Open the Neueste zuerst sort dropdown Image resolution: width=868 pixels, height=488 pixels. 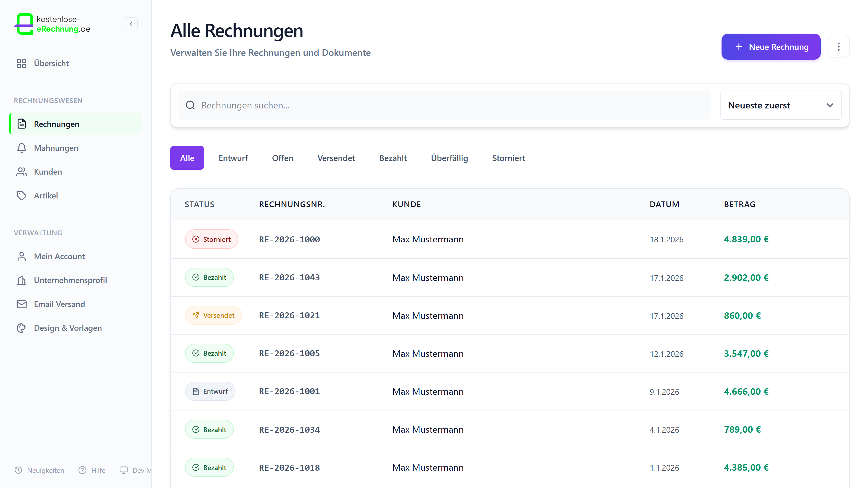pos(781,105)
